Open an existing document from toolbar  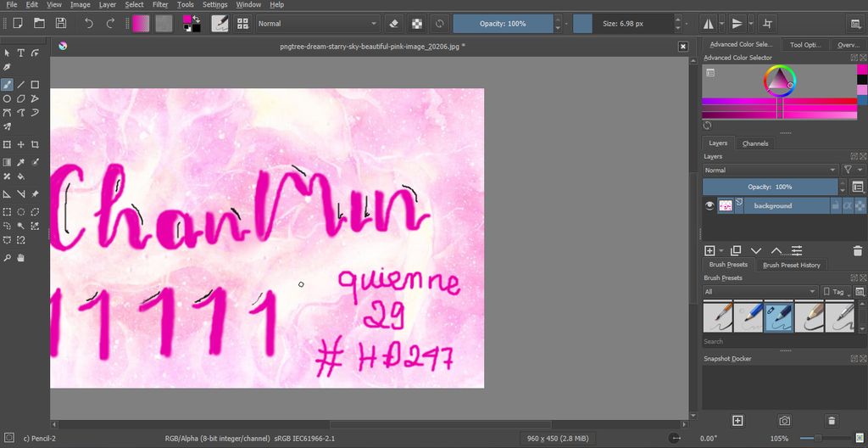[39, 23]
